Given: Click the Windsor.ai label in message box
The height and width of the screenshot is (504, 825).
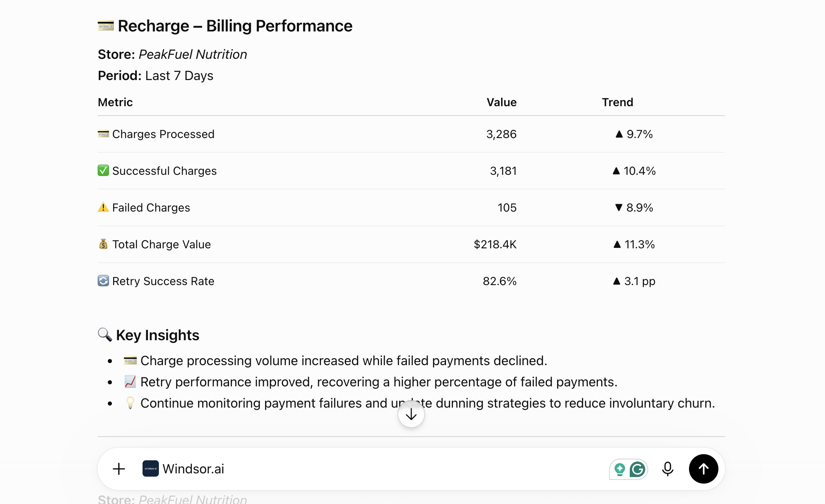Looking at the screenshot, I should (193, 469).
